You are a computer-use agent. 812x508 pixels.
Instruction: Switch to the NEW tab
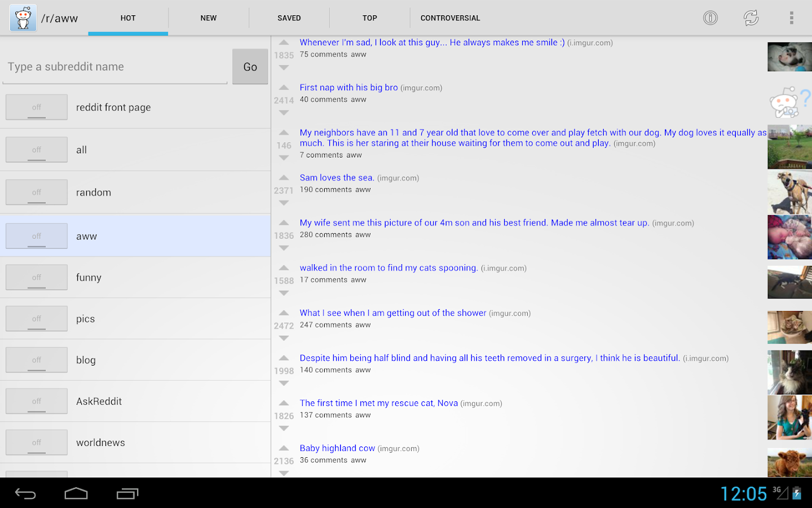pyautogui.click(x=208, y=17)
